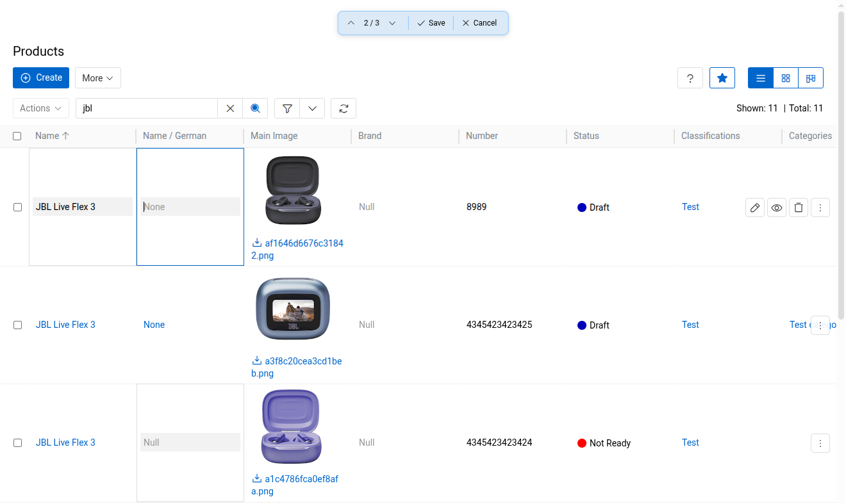Screen dimensions: 846x504
Task: Refresh the product list
Action: point(344,108)
